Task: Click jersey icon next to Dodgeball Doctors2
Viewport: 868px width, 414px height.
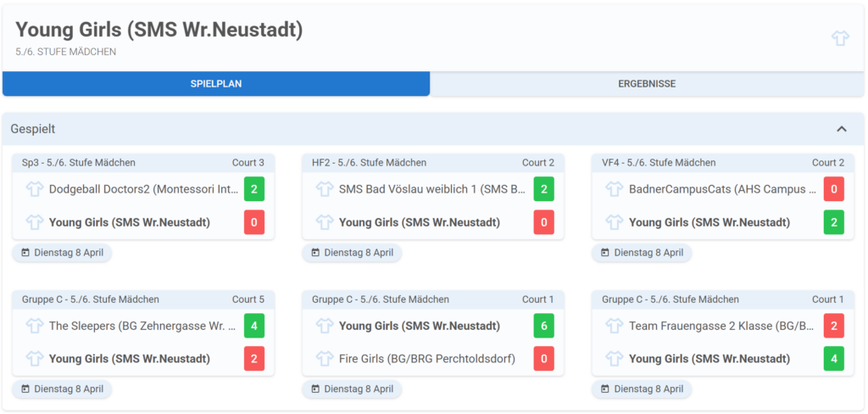Action: point(34,189)
